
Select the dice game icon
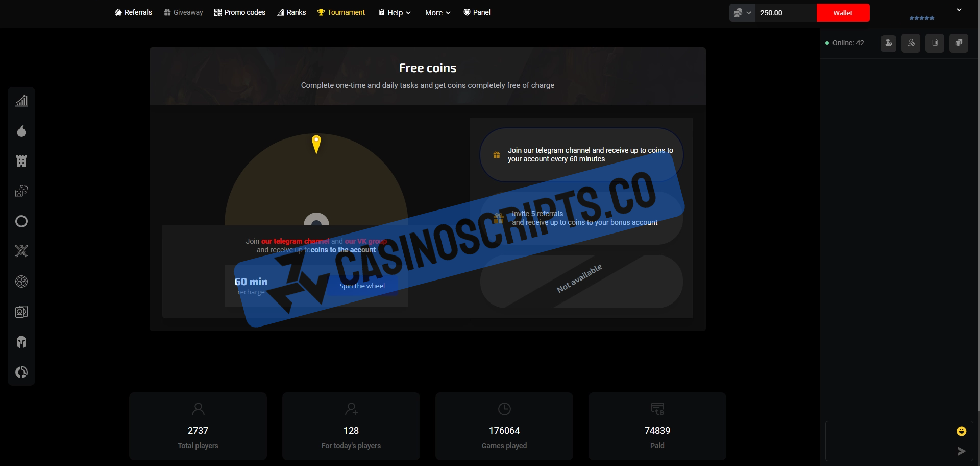[x=21, y=191]
